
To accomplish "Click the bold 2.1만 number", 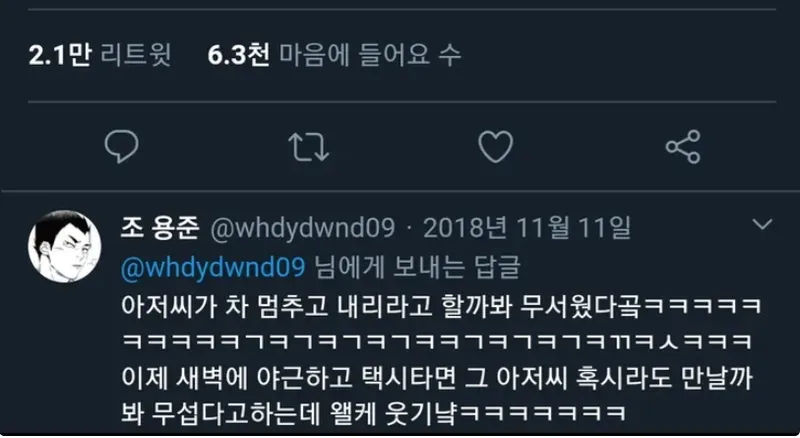I will [x=60, y=54].
